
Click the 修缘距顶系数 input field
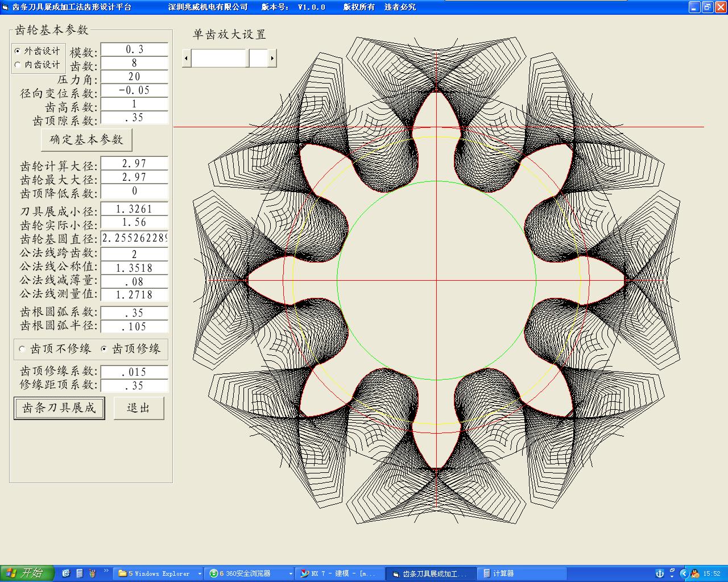pyautogui.click(x=134, y=386)
